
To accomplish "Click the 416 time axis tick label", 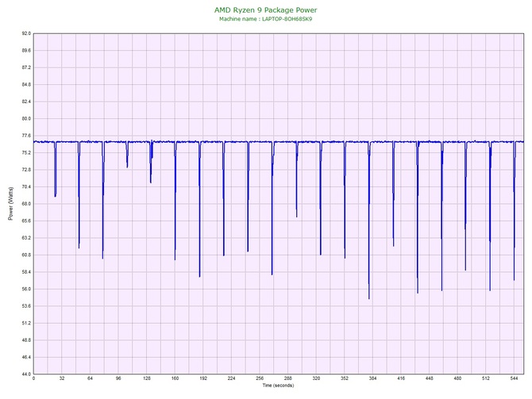I will [x=401, y=378].
